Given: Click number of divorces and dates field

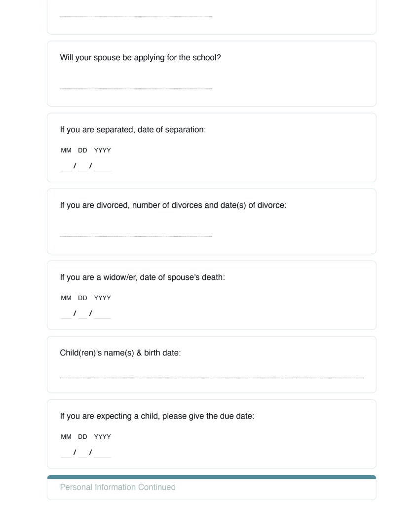Looking at the screenshot, I should pos(135,231).
